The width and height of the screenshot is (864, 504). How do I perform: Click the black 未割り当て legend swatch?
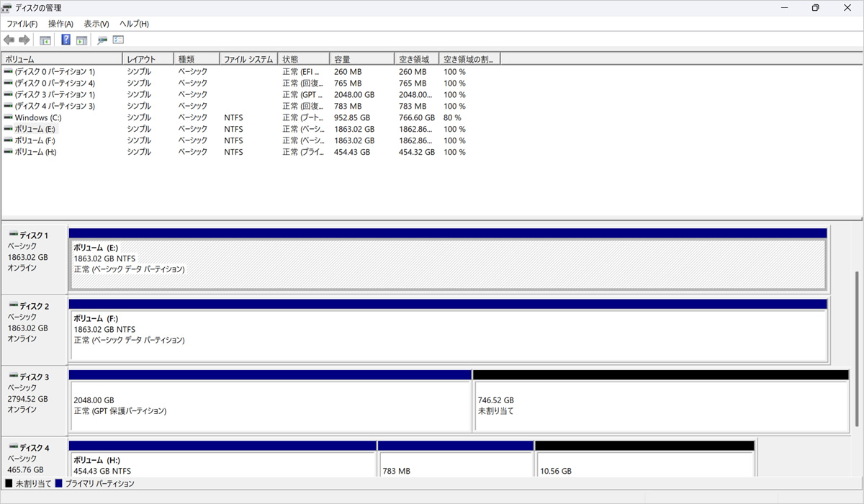coord(9,484)
